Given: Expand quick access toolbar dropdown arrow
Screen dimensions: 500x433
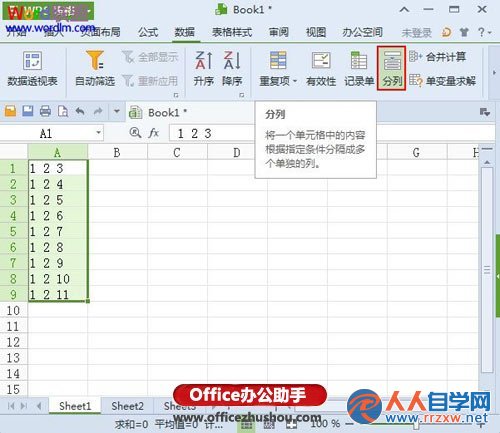Looking at the screenshot, I should 117,111.
